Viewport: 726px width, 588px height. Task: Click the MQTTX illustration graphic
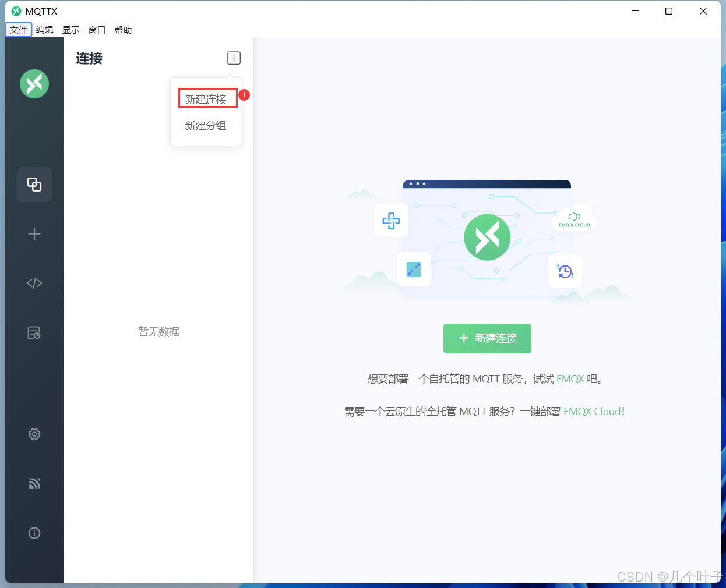click(487, 241)
